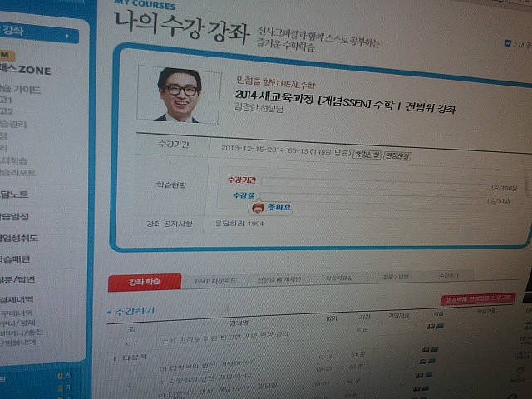532x399 pixels.
Task: Open 학습일정 in the left sidebar
Action: click(x=18, y=216)
